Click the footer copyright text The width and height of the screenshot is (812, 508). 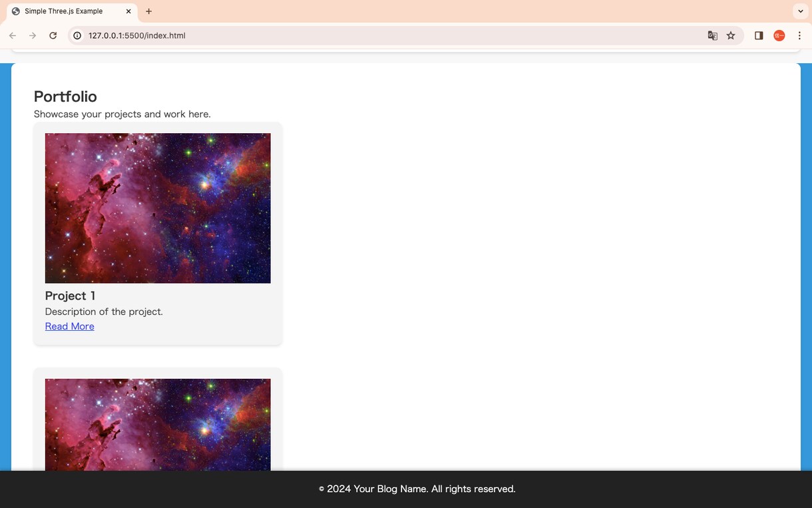[x=417, y=489]
